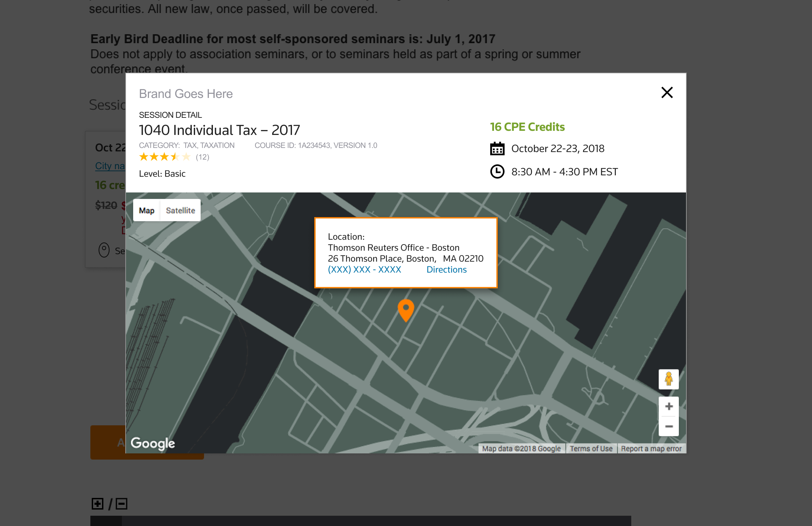
Task: Click the star rating icons
Action: pyautogui.click(x=164, y=157)
